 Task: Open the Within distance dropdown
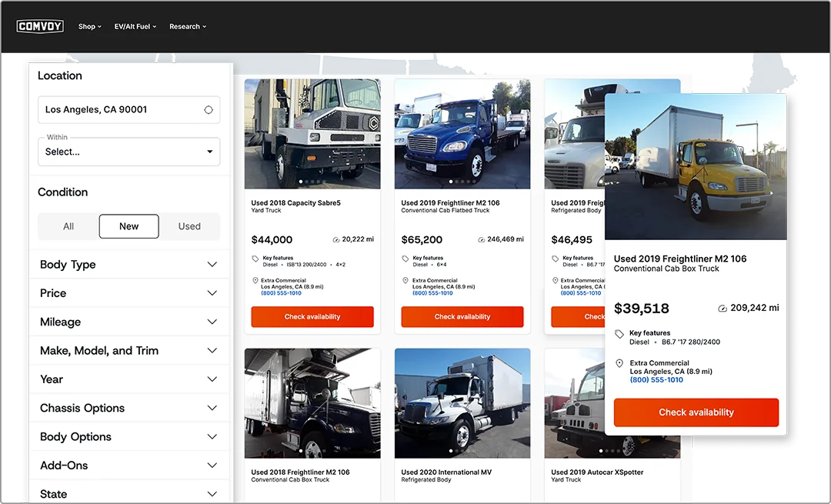128,152
